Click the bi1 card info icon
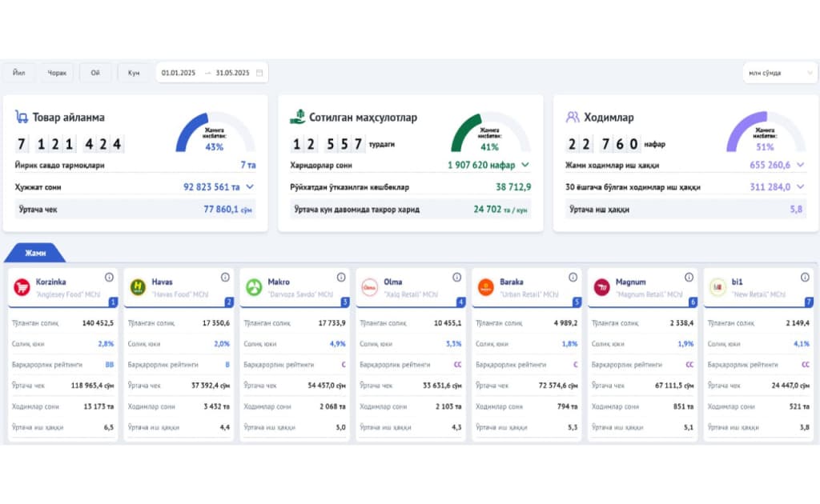This screenshot has width=820, height=504. tap(805, 278)
